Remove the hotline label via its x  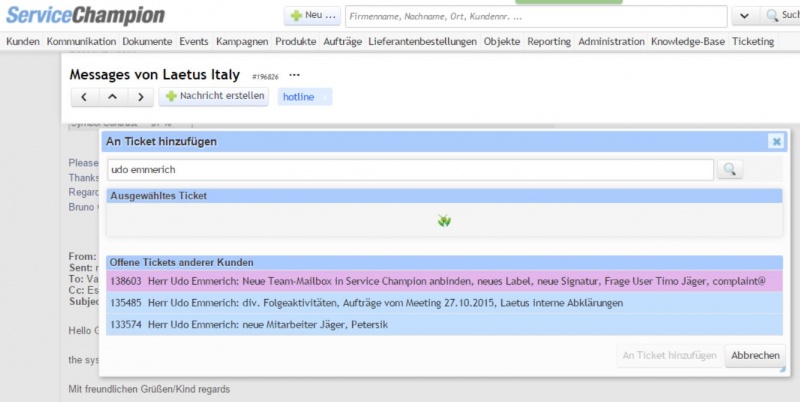pos(324,97)
